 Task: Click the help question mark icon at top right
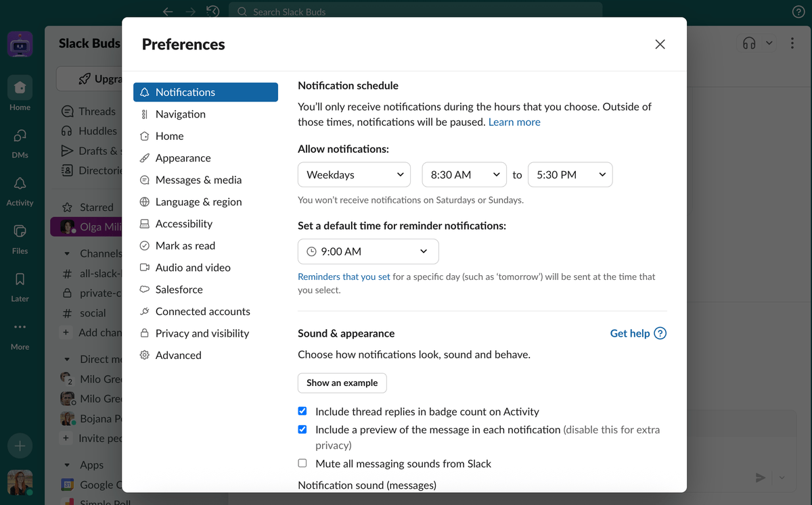pyautogui.click(x=798, y=11)
